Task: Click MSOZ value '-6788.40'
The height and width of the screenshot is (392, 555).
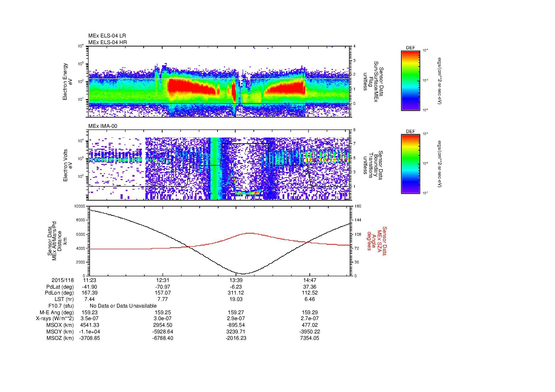Action: pyautogui.click(x=163, y=338)
